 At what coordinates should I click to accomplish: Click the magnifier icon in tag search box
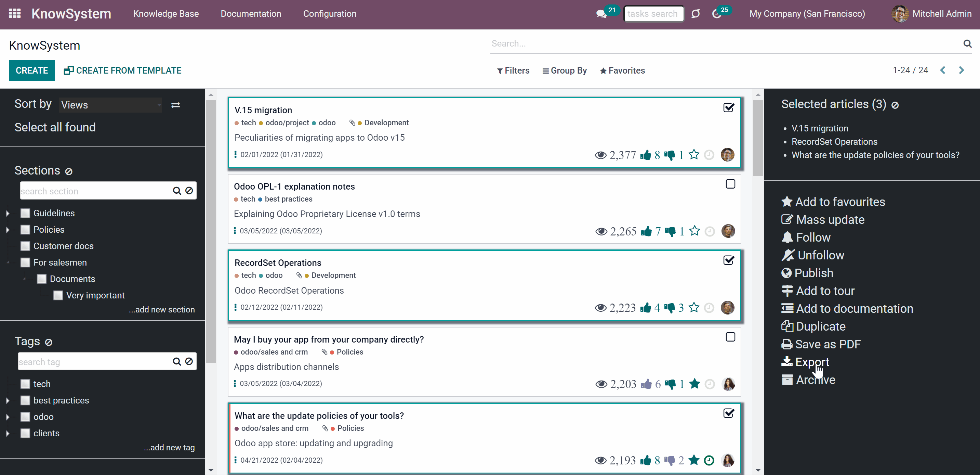pos(177,361)
